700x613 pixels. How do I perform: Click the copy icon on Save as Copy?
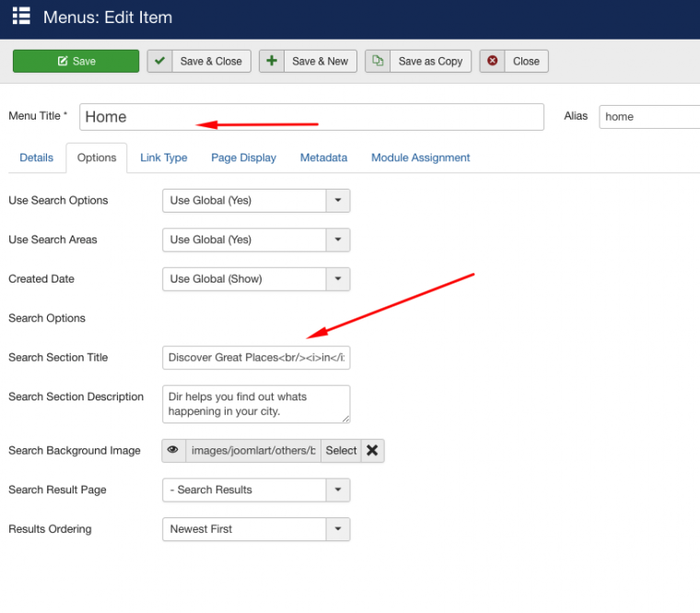[x=378, y=62]
